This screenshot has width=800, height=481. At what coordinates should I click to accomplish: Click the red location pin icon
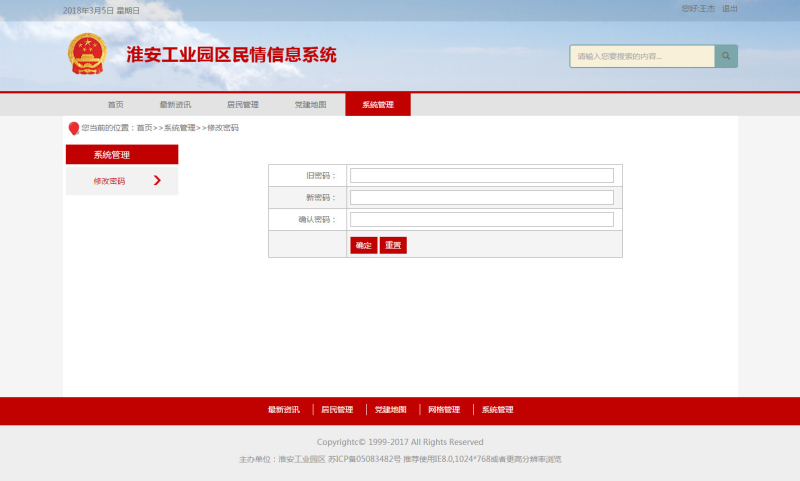73,128
